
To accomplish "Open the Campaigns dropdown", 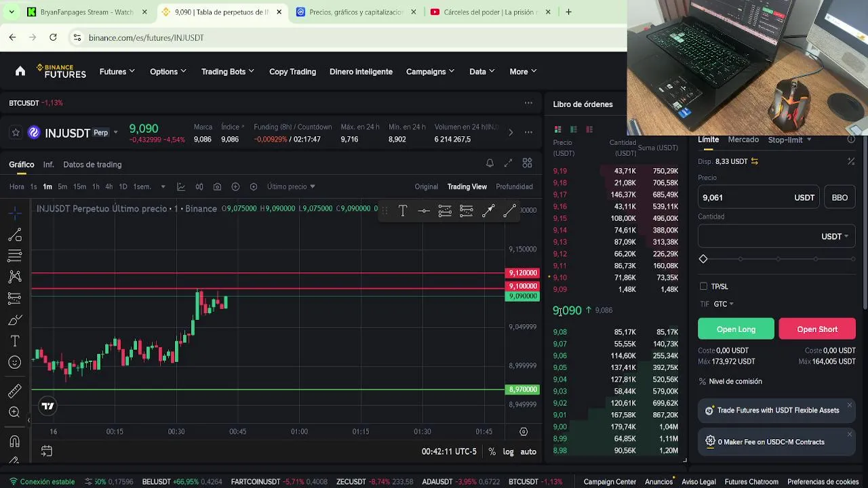I will (430, 71).
